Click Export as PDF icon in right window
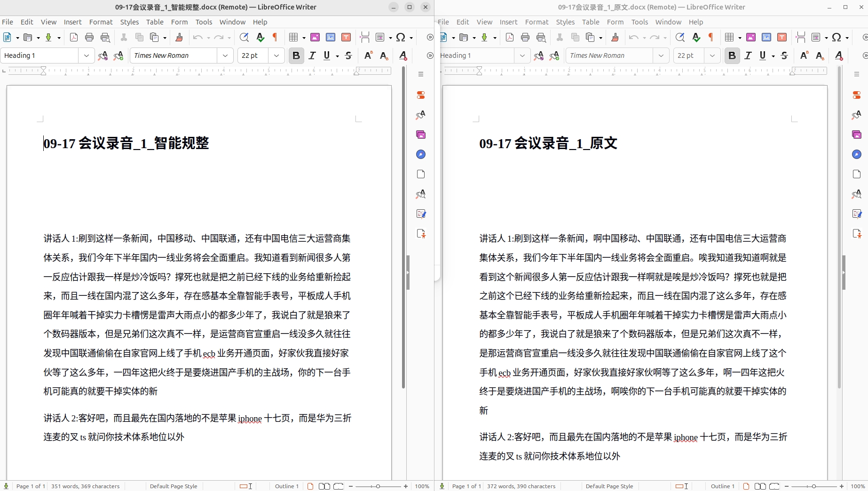 coord(510,38)
